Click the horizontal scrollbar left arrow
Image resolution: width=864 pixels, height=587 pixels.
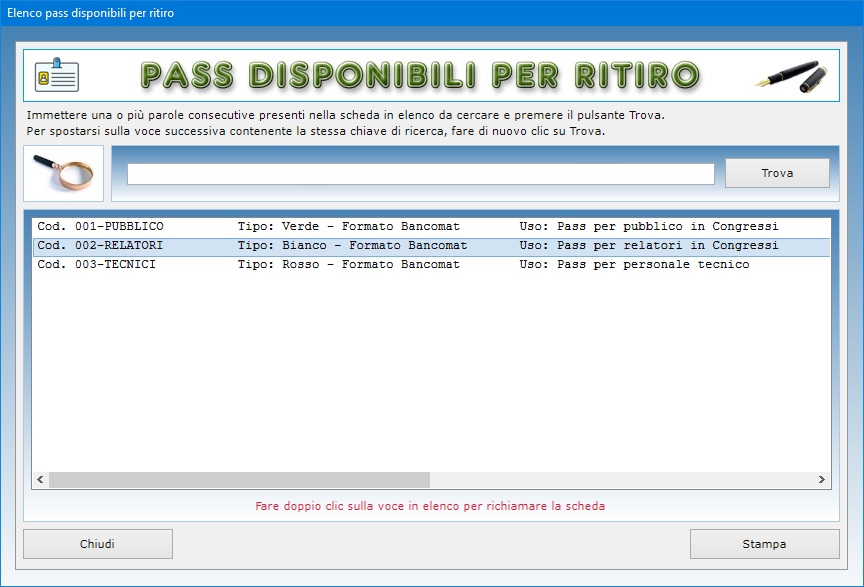click(x=41, y=480)
